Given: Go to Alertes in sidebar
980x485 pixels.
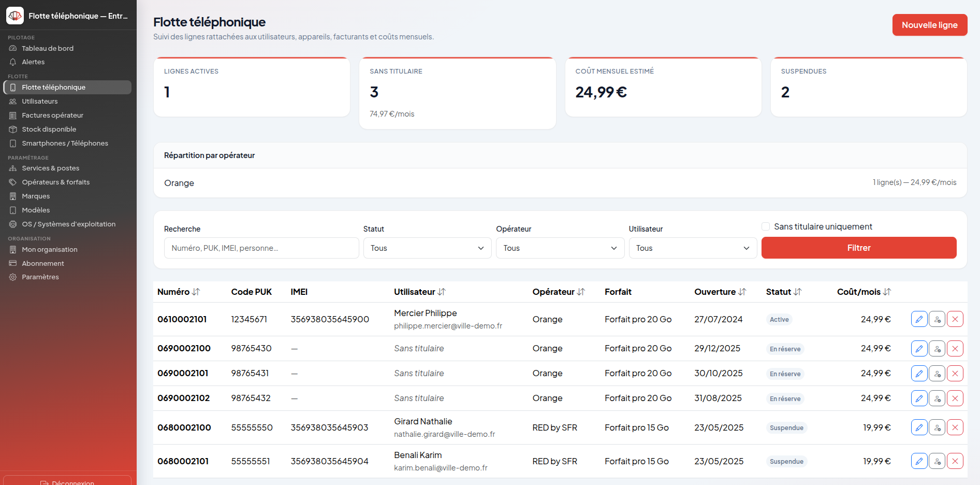Looking at the screenshot, I should coord(67,62).
